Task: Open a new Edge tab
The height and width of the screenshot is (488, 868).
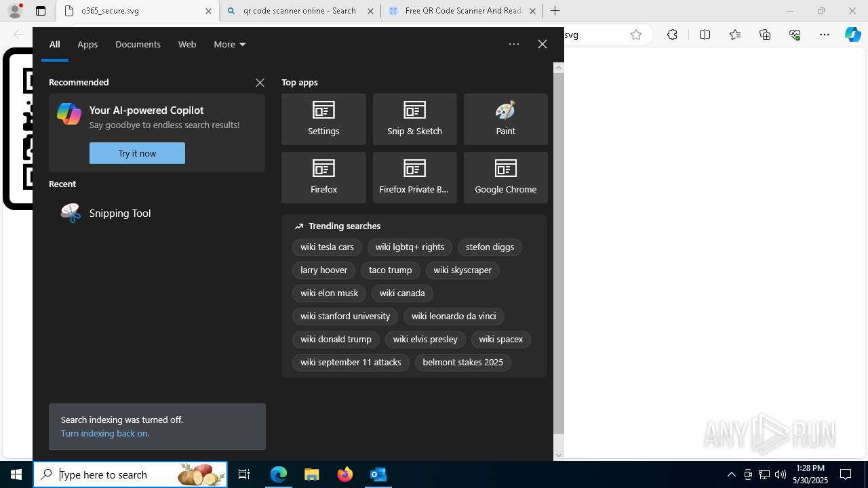Action: point(555,11)
